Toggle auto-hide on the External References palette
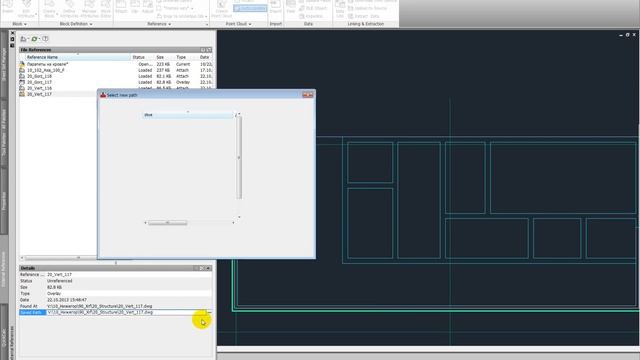Screen dimensions: 640x360 pos(13,39)
